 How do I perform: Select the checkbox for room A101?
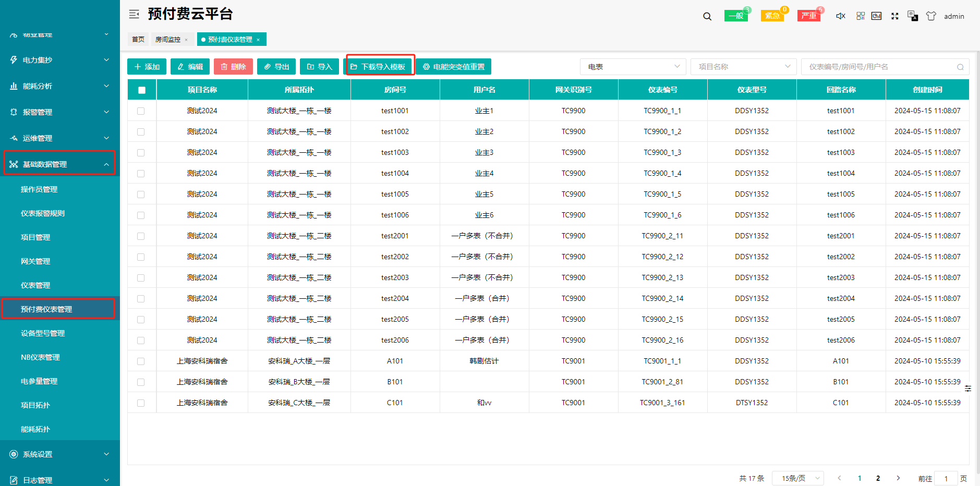[x=141, y=361]
